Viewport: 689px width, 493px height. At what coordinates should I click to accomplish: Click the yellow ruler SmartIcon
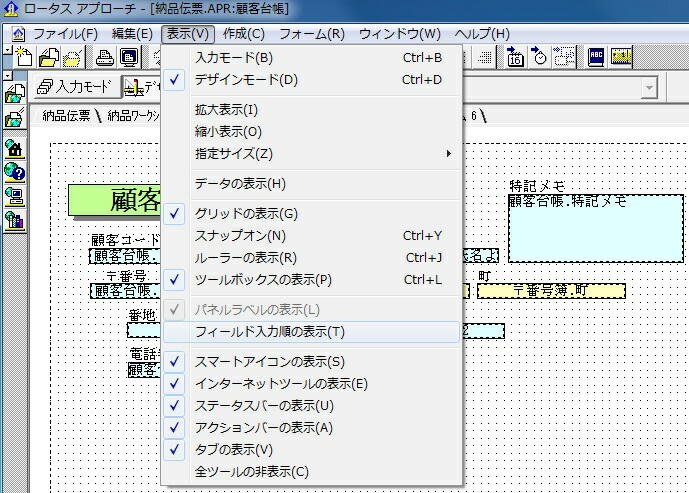tap(621, 57)
